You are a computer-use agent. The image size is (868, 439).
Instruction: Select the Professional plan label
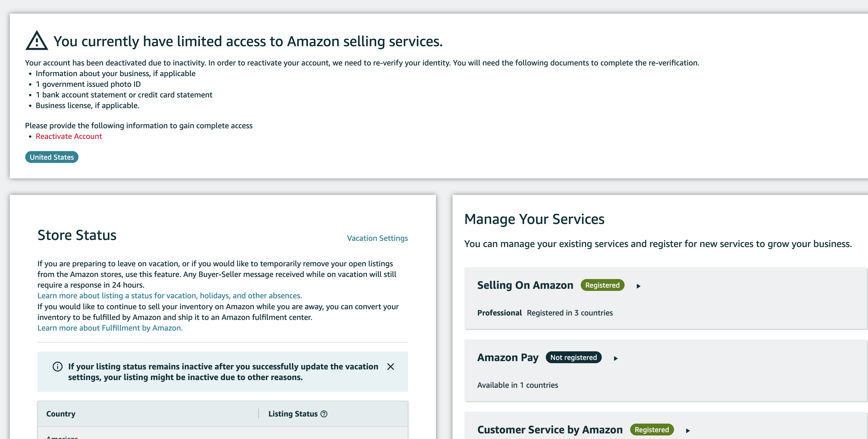point(499,313)
